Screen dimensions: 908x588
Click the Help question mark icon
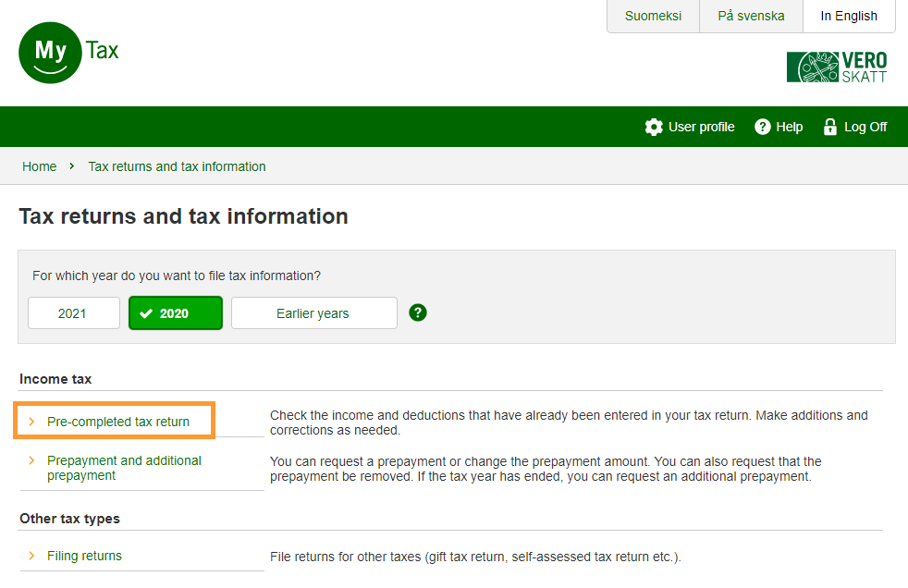point(763,127)
